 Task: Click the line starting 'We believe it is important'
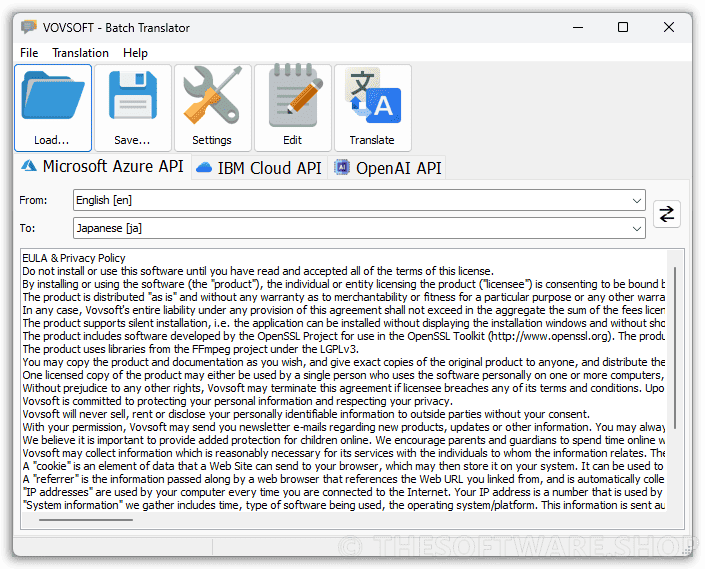344,440
